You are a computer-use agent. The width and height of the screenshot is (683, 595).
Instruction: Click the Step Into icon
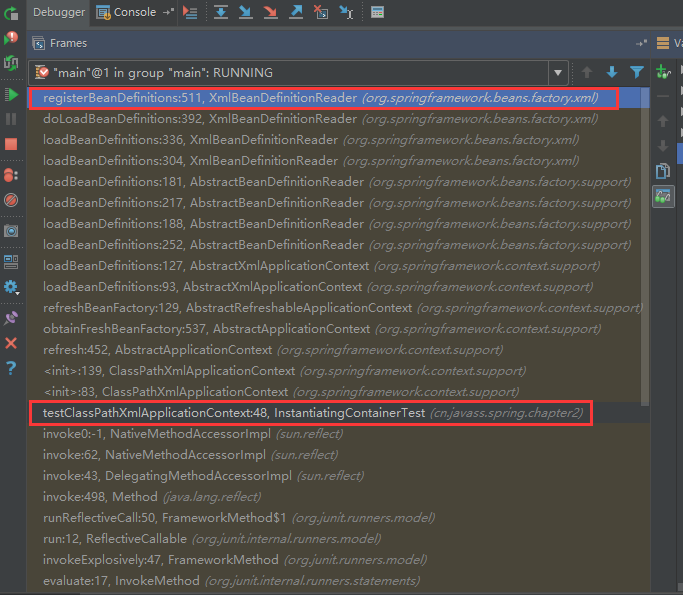click(x=246, y=12)
